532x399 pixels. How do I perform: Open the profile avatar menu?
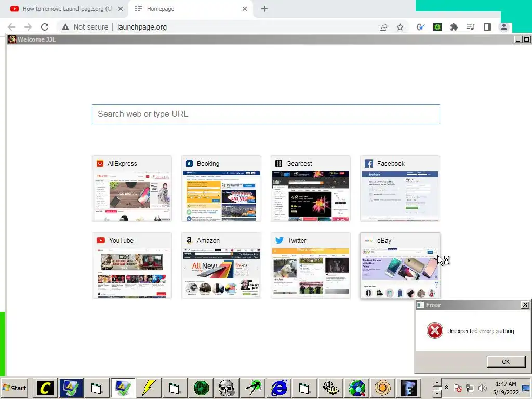pos(504,27)
